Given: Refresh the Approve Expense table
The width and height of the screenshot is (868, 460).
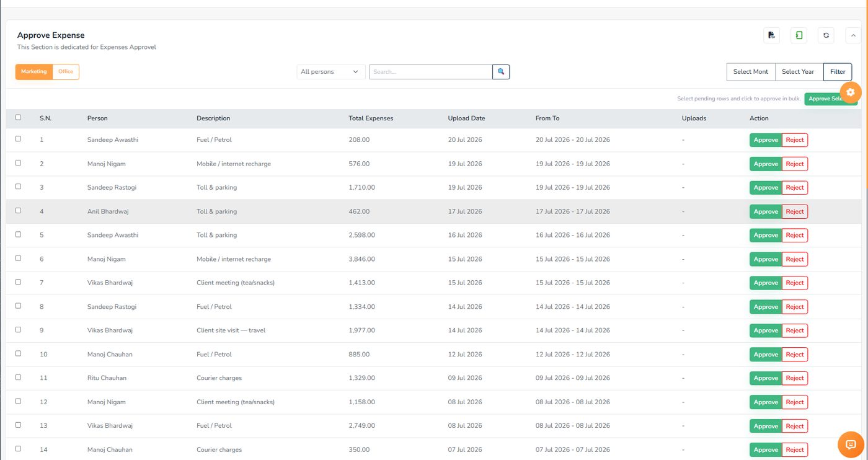Looking at the screenshot, I should (826, 35).
